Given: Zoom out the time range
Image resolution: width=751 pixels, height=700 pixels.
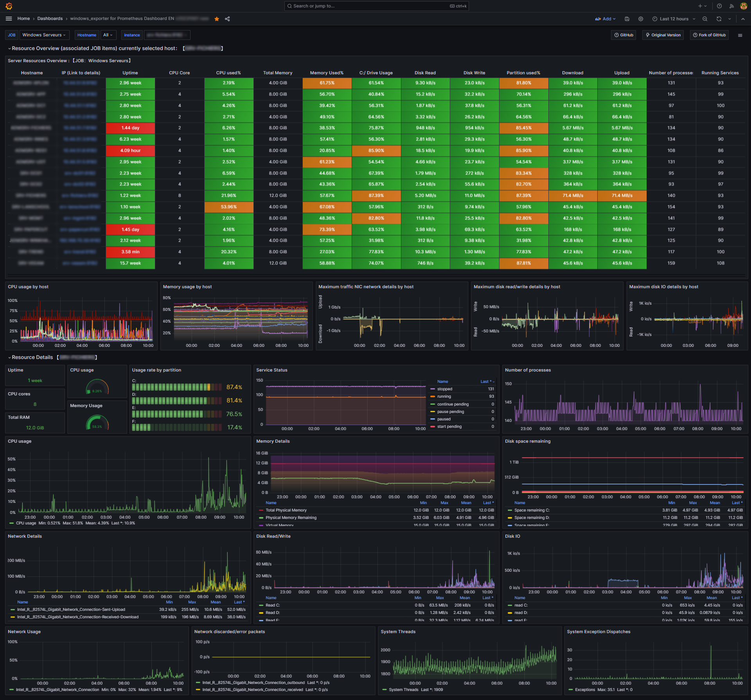Looking at the screenshot, I should (x=705, y=19).
